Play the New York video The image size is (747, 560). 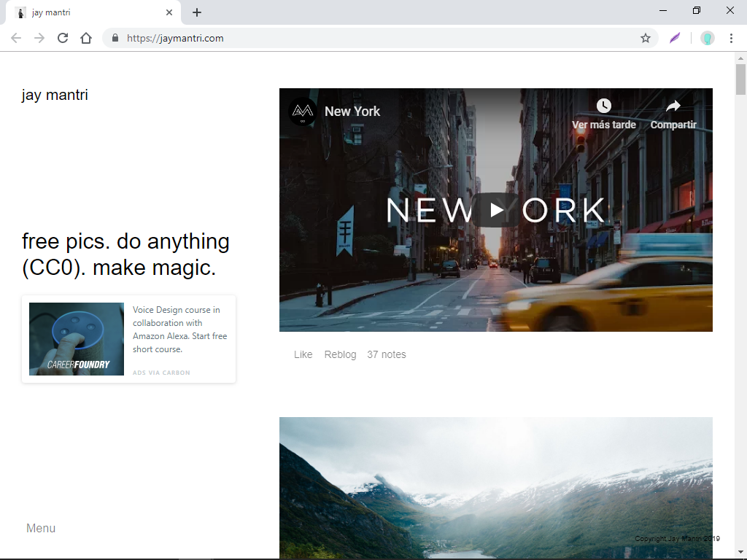click(x=496, y=210)
